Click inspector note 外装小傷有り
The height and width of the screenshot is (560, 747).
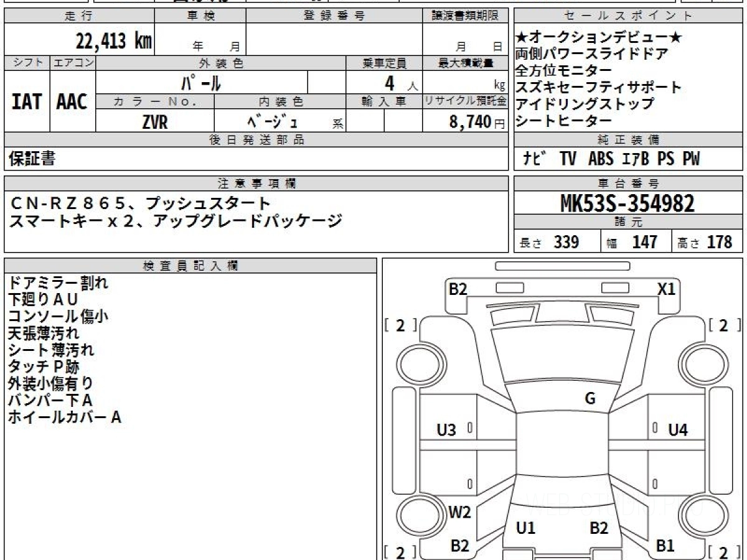(51, 384)
